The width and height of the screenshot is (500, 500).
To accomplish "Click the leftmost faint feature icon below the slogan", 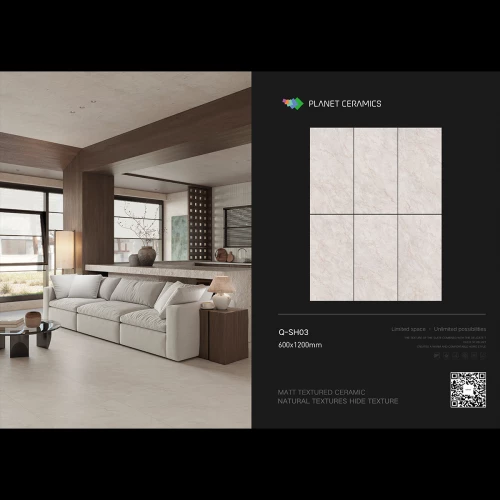I will (x=437, y=356).
